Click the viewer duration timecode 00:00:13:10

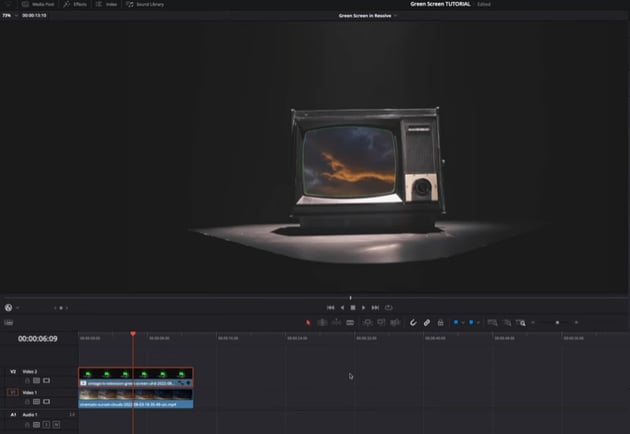(34, 15)
